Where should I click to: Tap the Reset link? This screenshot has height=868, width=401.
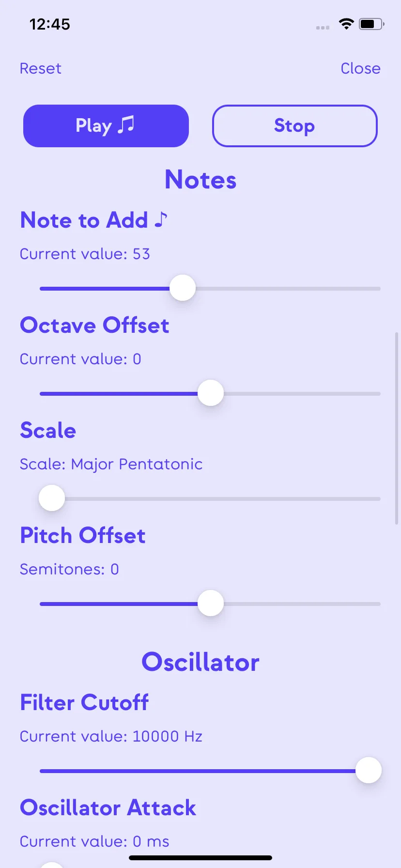(x=41, y=68)
